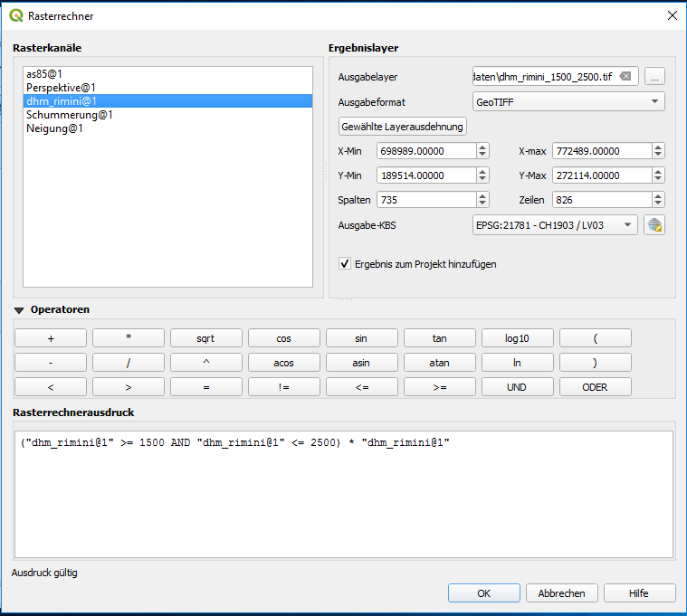Clear the output layer path field
687x616 pixels.
pos(625,77)
